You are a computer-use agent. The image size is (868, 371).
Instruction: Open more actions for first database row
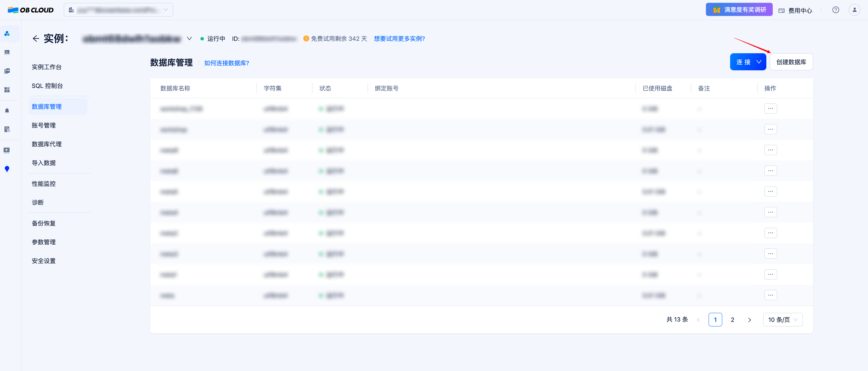tap(770, 108)
